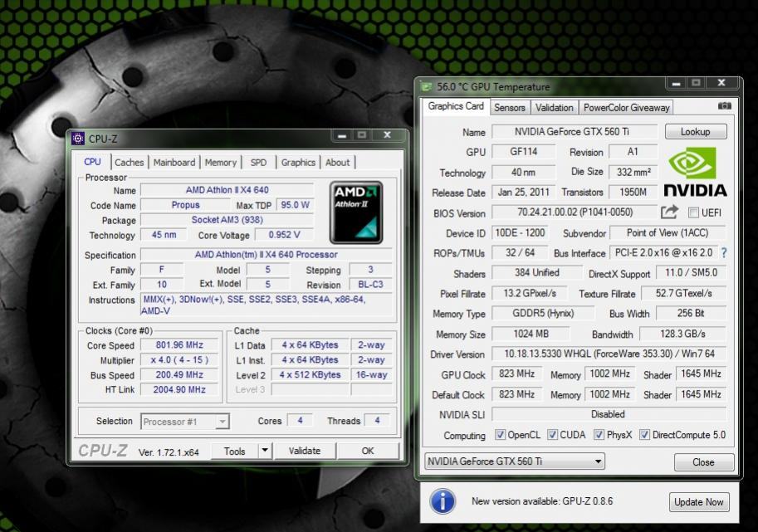Viewport: 758px width, 532px height.
Task: Click the Texture Fillrate value 52.7 GTexel/s
Action: pos(683,293)
